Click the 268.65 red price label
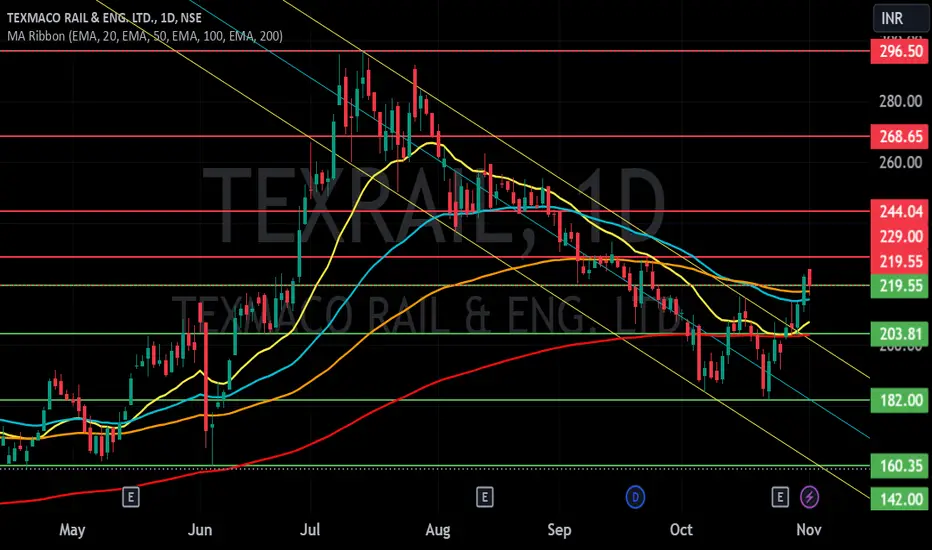 coord(900,137)
